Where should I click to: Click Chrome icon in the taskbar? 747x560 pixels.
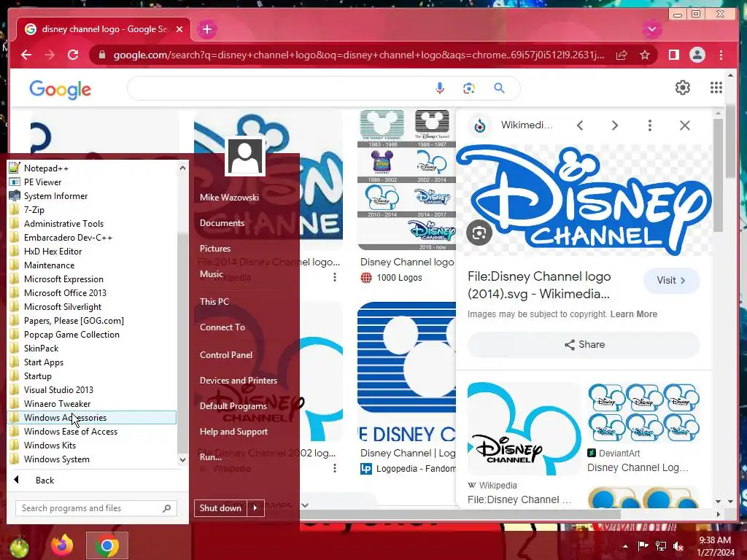(x=107, y=545)
